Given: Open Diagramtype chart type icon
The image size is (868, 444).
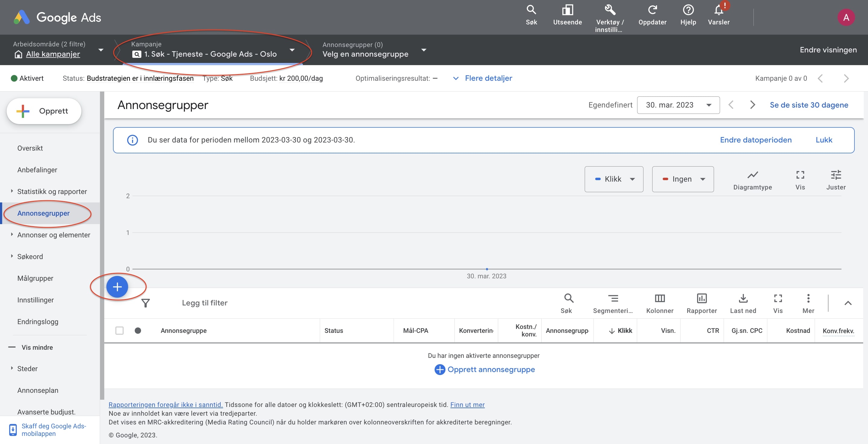Looking at the screenshot, I should (753, 175).
